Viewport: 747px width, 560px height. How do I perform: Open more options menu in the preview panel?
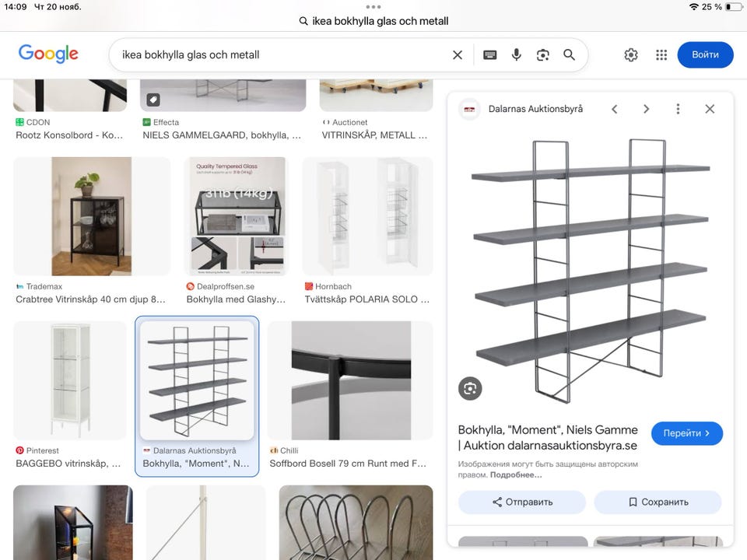678,109
